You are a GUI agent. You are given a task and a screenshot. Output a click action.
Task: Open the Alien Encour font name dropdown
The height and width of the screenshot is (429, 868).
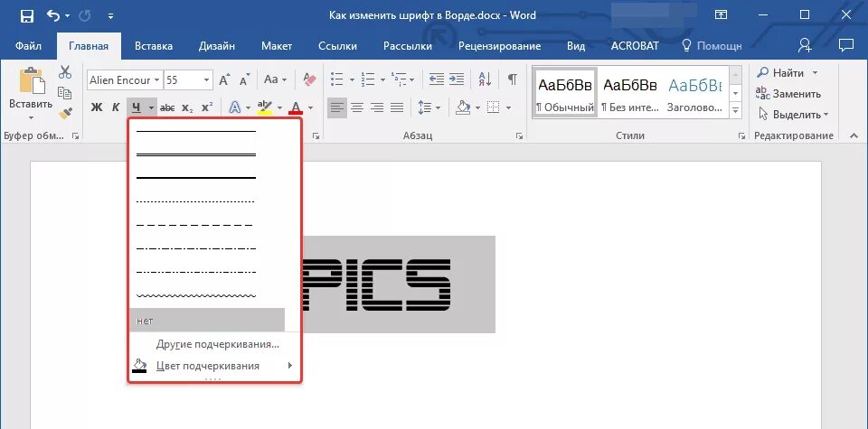tap(157, 80)
